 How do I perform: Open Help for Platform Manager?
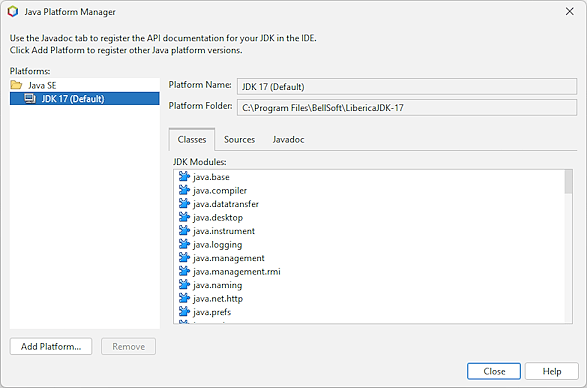[x=552, y=371]
